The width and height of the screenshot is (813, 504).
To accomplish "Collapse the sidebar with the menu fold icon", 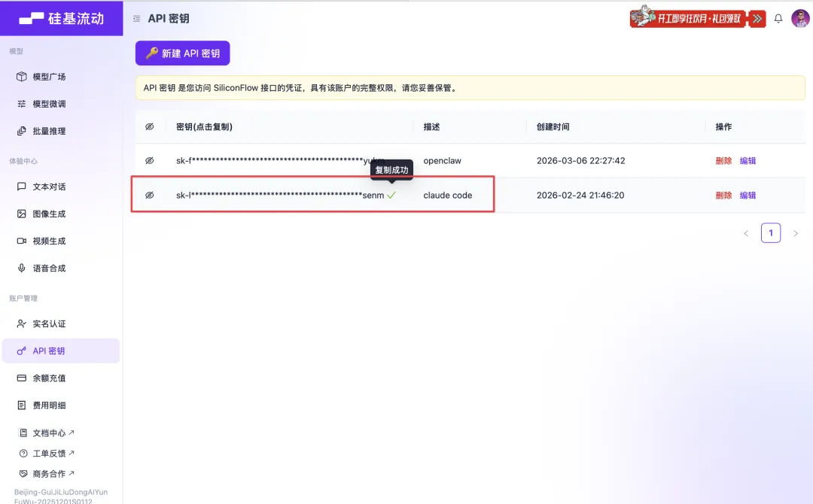I will tap(136, 19).
